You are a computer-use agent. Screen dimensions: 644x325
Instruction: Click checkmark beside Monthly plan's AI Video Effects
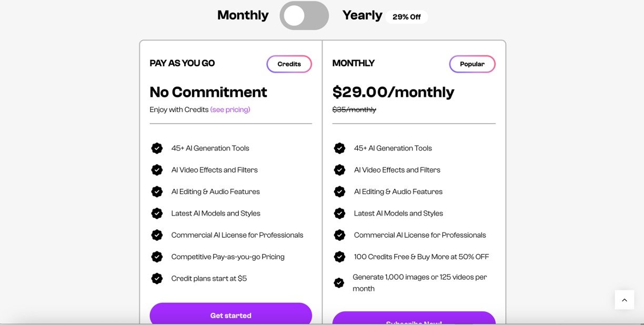click(339, 170)
